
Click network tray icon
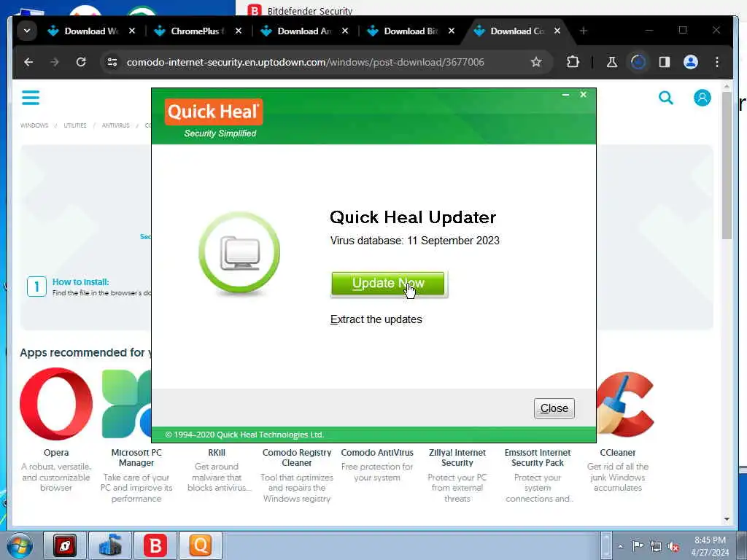(656, 546)
